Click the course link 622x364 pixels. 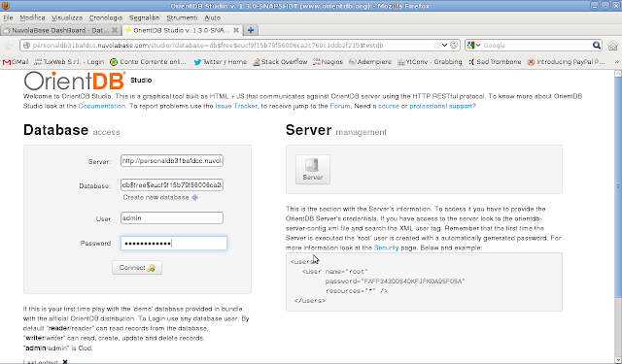pos(389,106)
